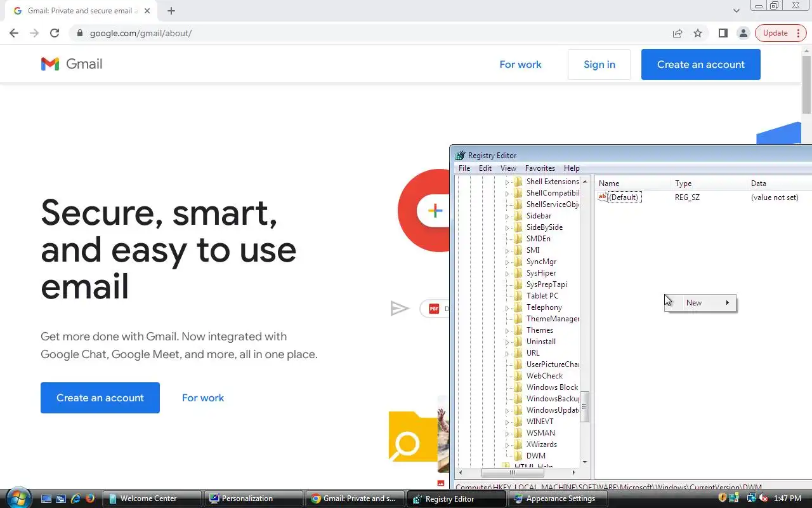Click header Create an account button
The image size is (812, 508).
pos(701,64)
